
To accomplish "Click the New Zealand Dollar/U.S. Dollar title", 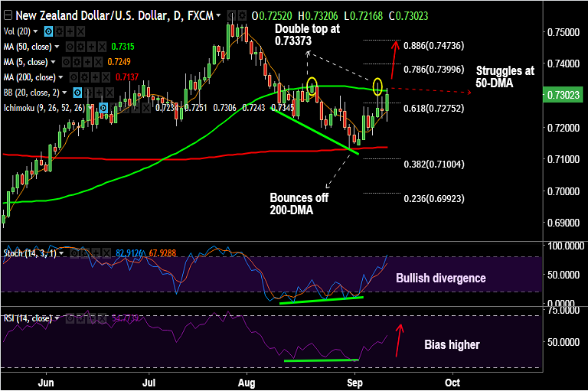I will 92,16.
